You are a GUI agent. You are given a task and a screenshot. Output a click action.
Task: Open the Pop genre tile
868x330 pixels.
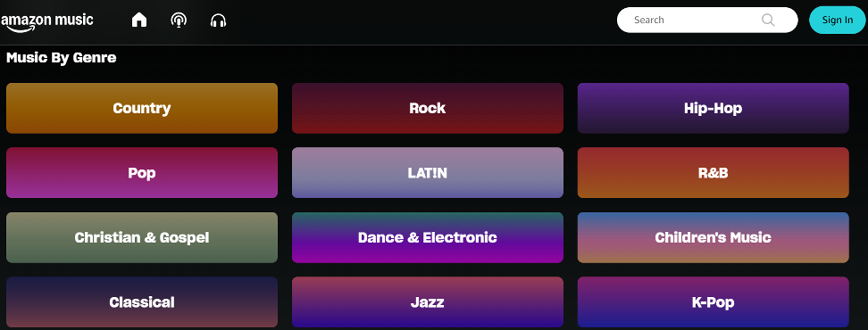point(142,173)
